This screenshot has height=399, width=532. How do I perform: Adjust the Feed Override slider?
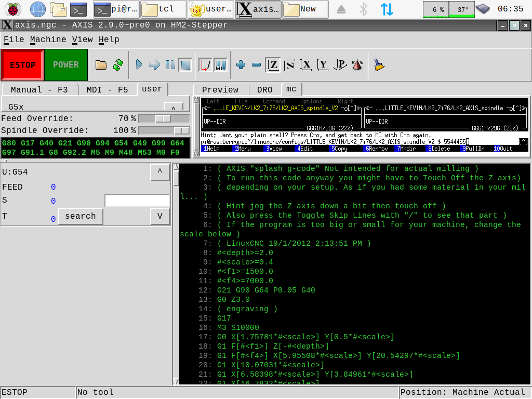click(164, 119)
